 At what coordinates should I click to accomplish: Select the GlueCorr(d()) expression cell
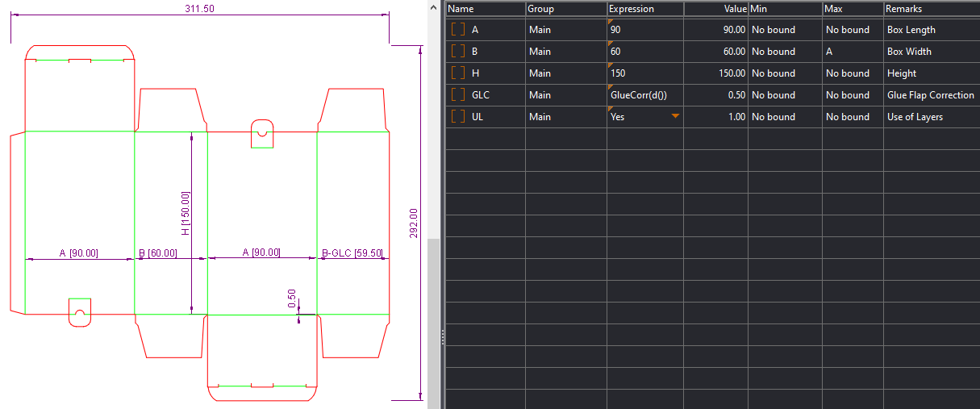point(644,95)
